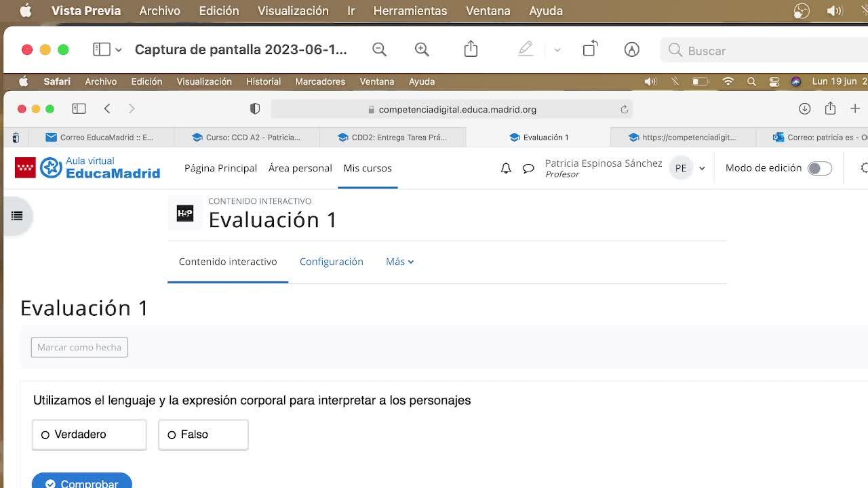Open the Apple menu in the top menu bar

(26, 11)
